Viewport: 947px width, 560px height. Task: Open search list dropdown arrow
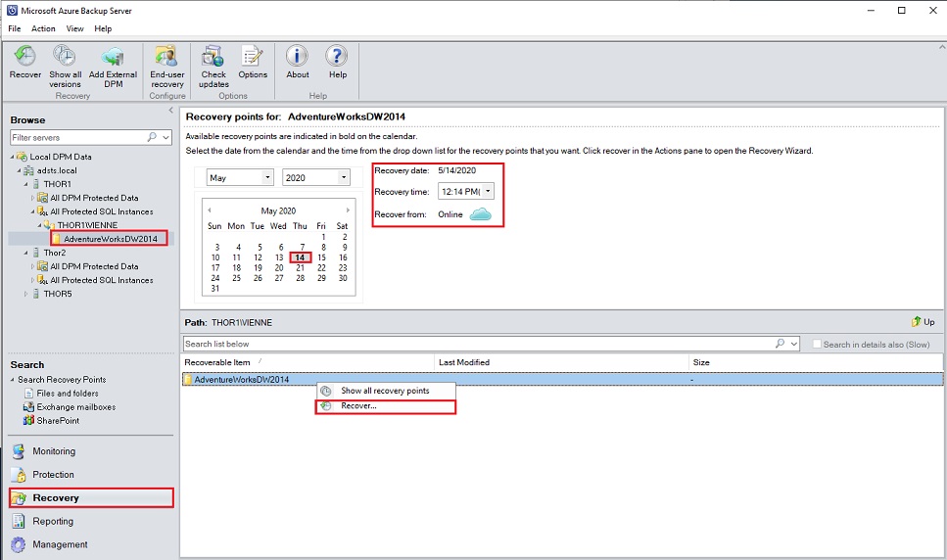click(x=794, y=344)
